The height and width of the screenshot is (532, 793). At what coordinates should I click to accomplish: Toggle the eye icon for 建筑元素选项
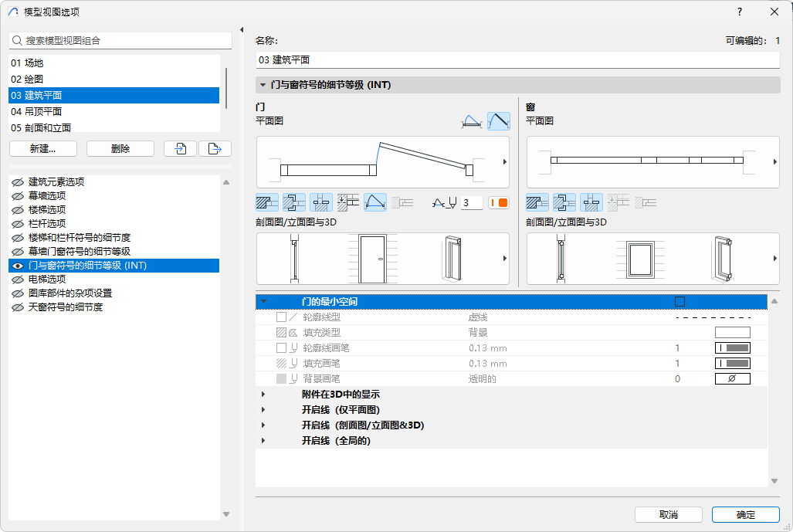pyautogui.click(x=18, y=182)
